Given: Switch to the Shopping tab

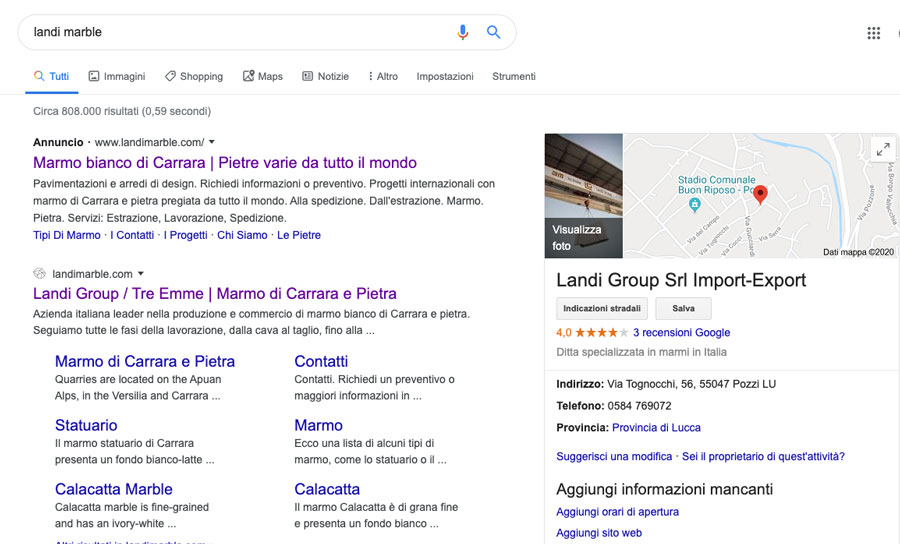Looking at the screenshot, I should [194, 76].
